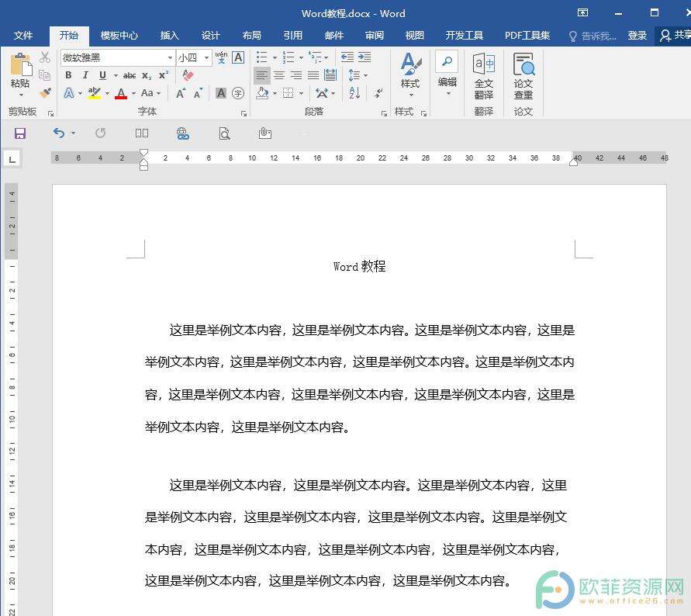
Task: Click the Save floppy disk icon
Action: coord(20,133)
